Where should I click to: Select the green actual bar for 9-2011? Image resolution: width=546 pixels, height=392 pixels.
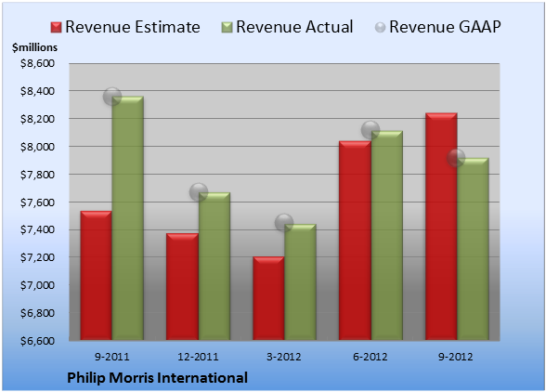point(127,218)
